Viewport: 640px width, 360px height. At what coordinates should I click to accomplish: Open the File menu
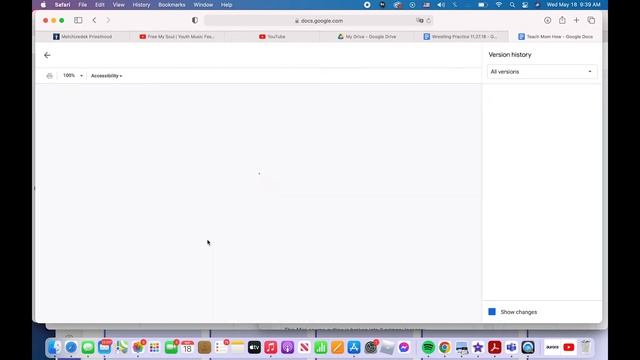pos(83,5)
